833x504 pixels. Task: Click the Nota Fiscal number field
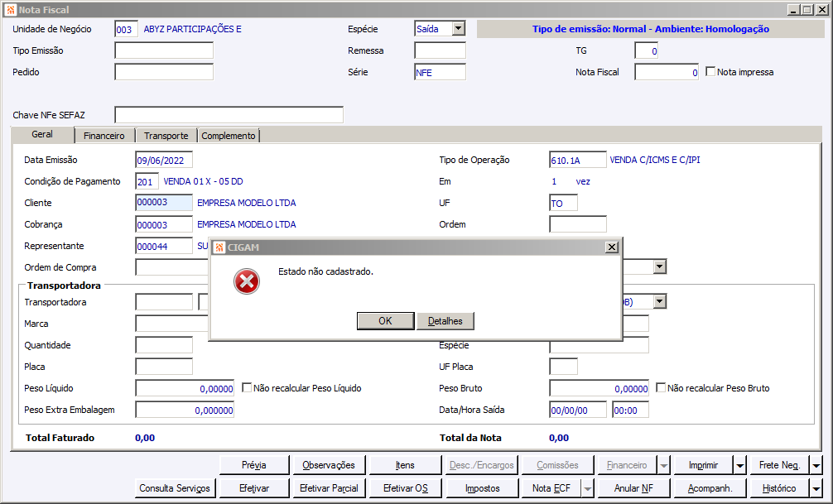(667, 72)
